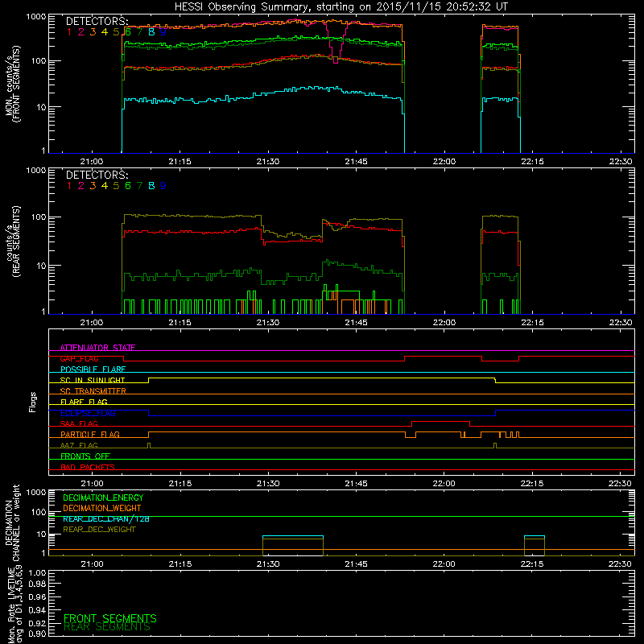Click detector 2 in rear segments legend

click(81, 186)
